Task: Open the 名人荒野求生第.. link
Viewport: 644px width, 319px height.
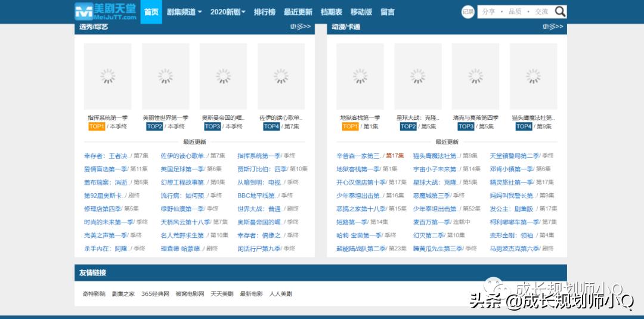Action: click(184, 236)
